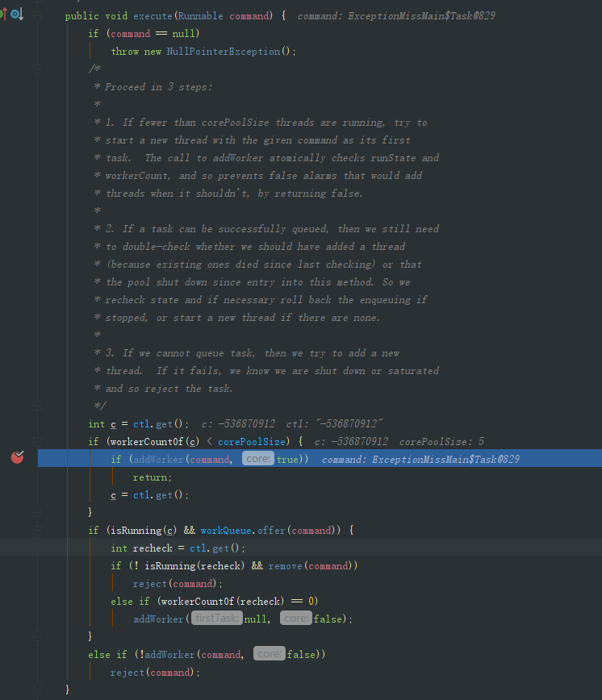The height and width of the screenshot is (700, 602).
Task: Click workerCountOf(recheck) in the else-if
Action: point(223,602)
